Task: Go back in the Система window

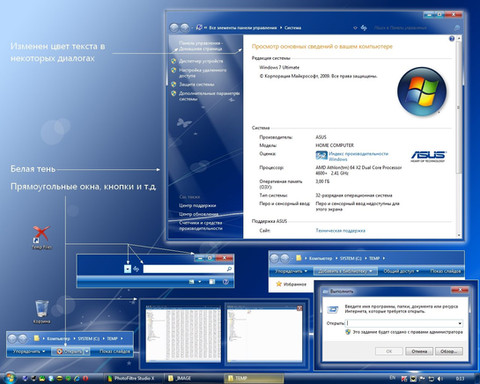Action: (x=174, y=28)
